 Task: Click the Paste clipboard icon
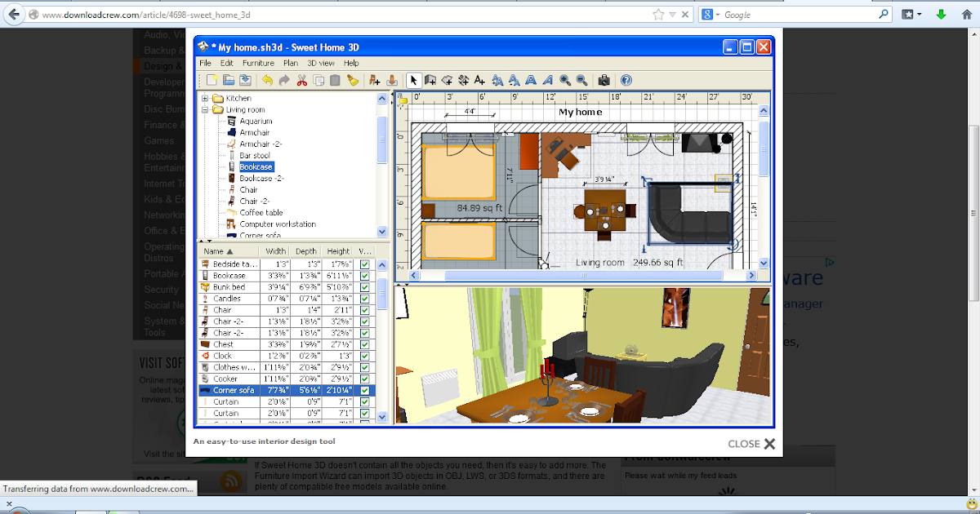click(x=335, y=80)
